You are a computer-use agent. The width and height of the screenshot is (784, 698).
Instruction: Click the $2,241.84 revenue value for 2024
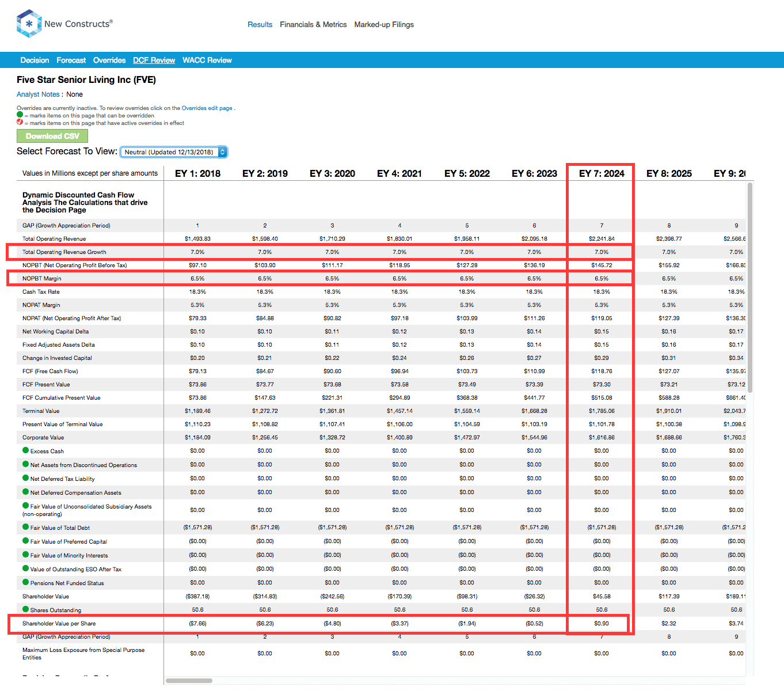[602, 238]
